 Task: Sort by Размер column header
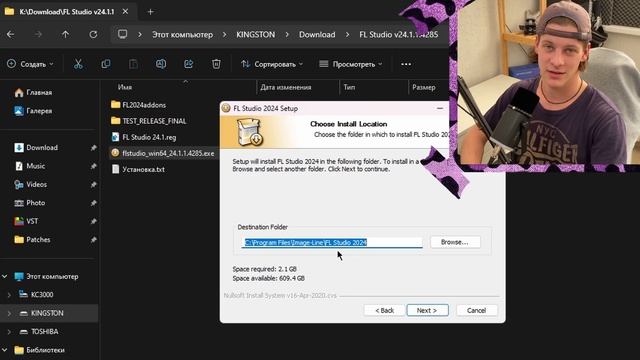424,87
